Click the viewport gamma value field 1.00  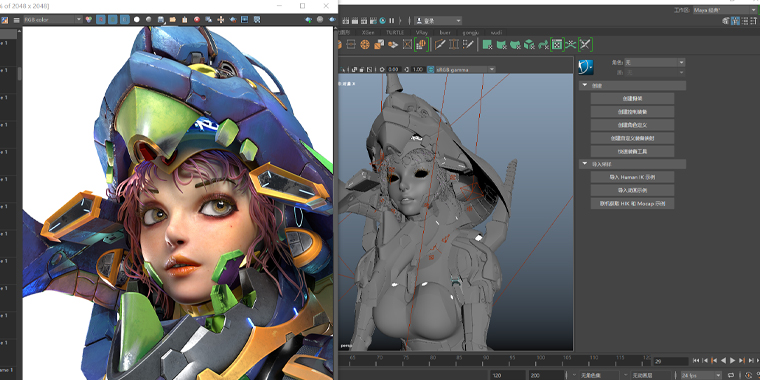(418, 69)
